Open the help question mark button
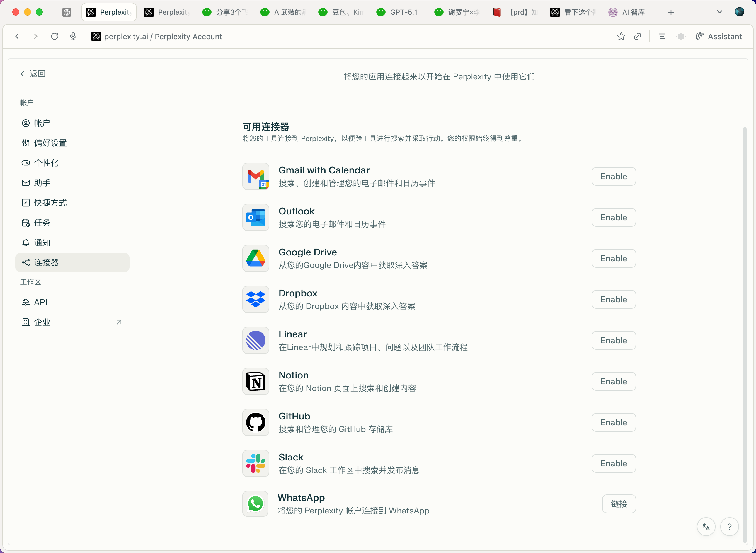 coord(730,527)
